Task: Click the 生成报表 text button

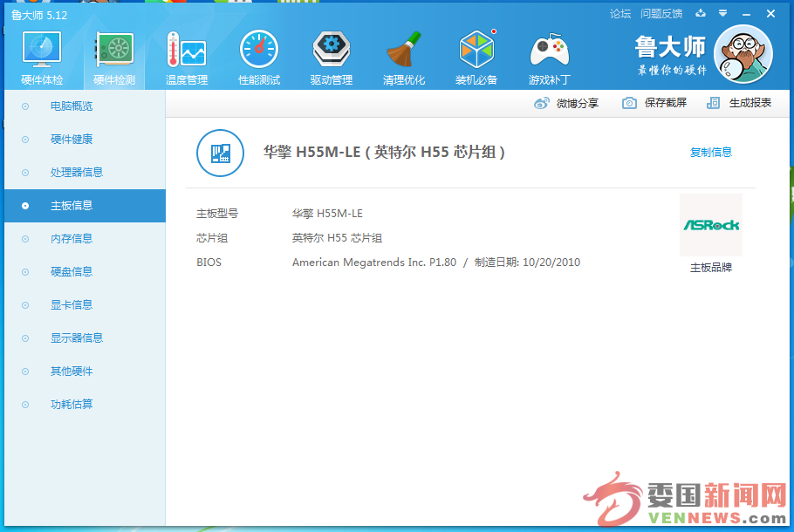Action: coord(750,103)
